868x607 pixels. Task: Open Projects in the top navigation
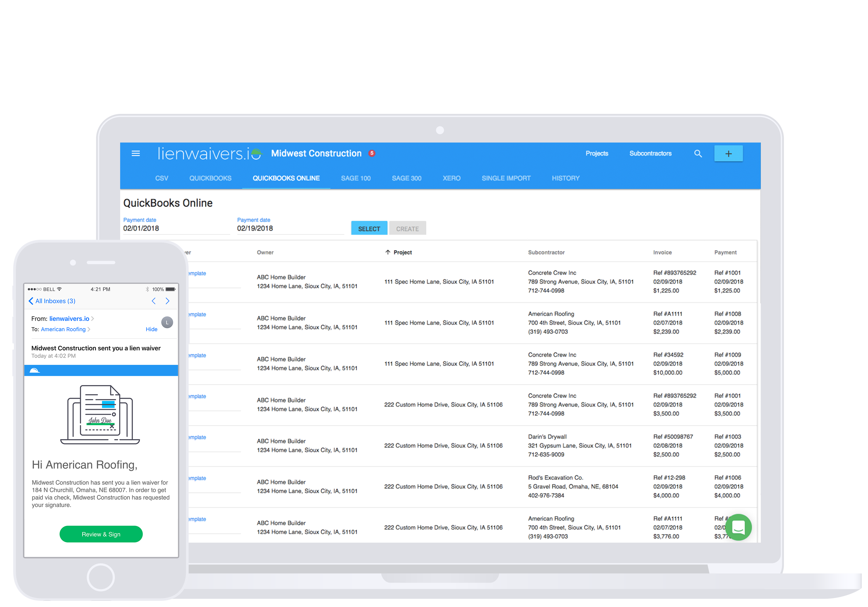(x=597, y=153)
